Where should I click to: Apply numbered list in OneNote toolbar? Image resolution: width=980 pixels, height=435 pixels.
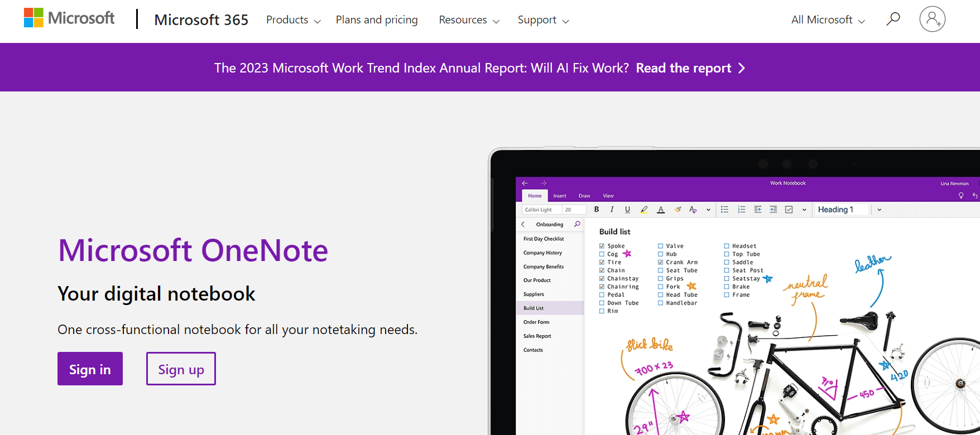[x=741, y=210]
